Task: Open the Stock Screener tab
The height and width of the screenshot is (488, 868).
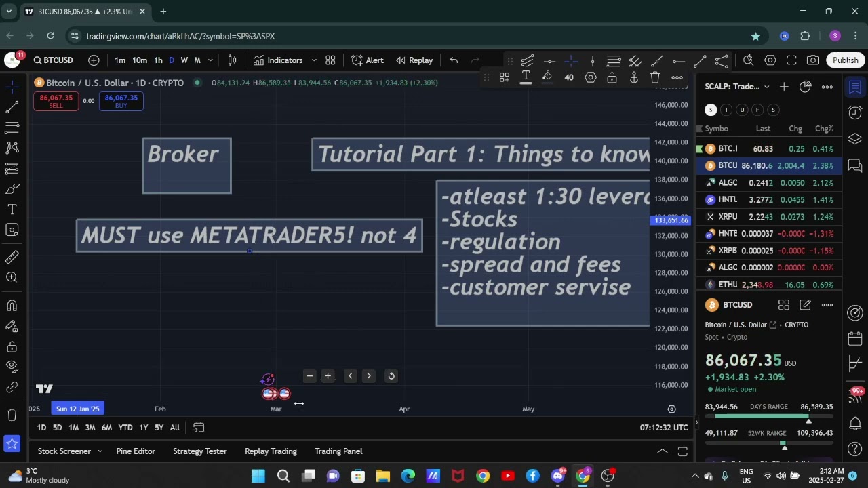Action: click(64, 451)
